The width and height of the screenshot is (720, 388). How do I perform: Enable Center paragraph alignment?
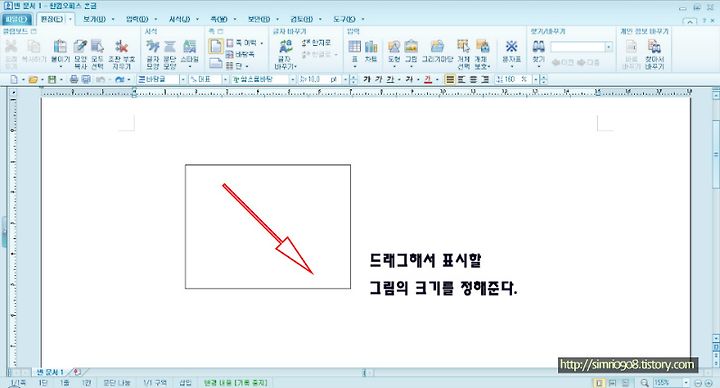473,79
